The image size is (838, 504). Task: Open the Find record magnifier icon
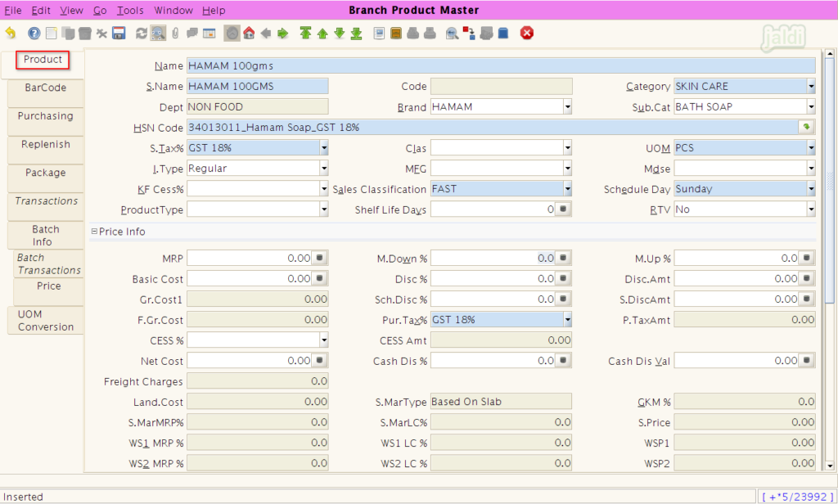click(x=158, y=34)
